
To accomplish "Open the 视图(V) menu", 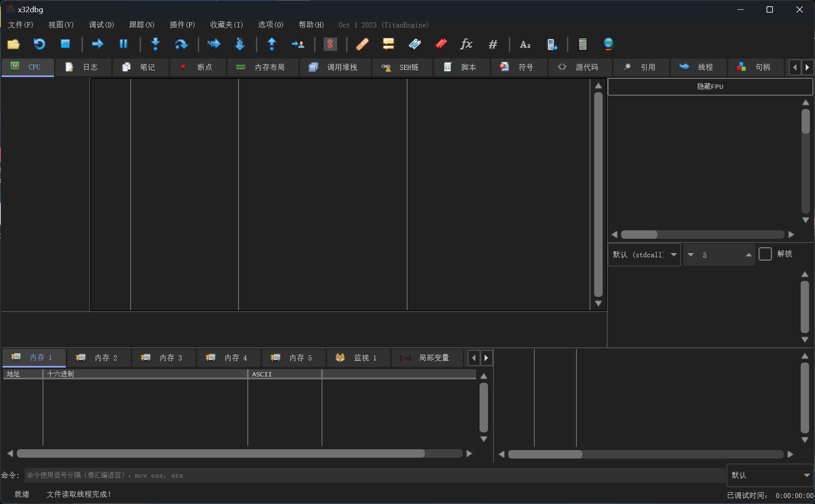I will pos(61,25).
